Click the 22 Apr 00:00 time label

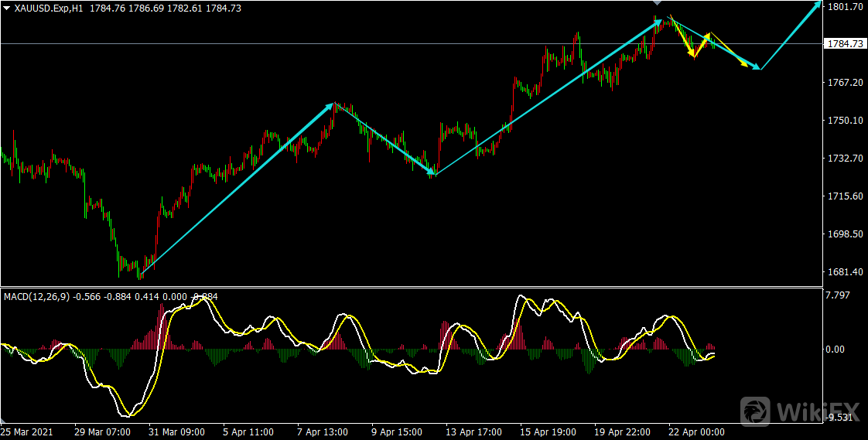pyautogui.click(x=696, y=432)
